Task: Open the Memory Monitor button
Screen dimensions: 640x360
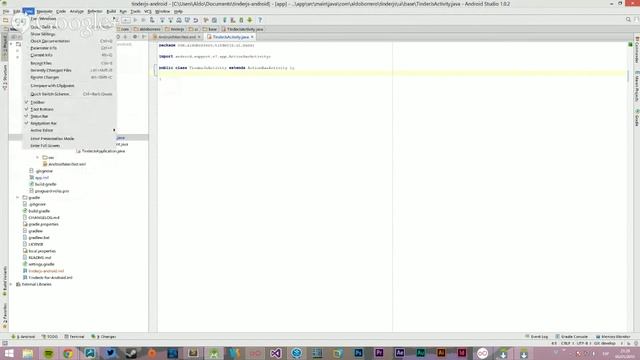Action: [613, 337]
